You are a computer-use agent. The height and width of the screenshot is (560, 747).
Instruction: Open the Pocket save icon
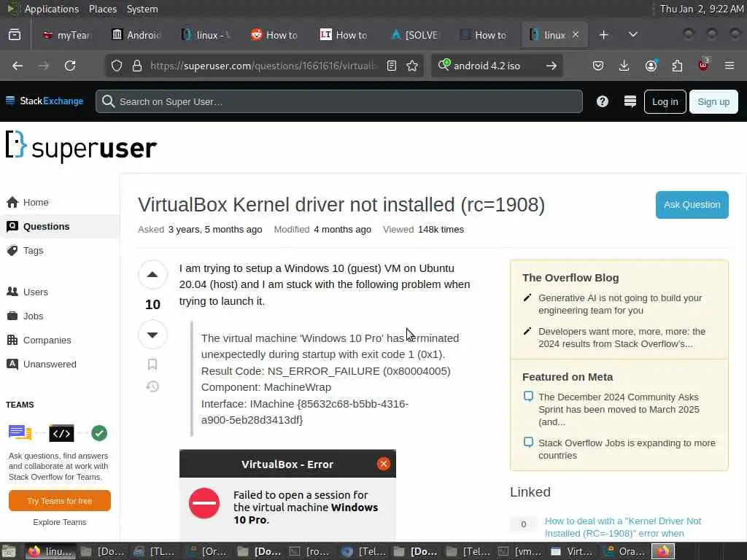click(598, 66)
